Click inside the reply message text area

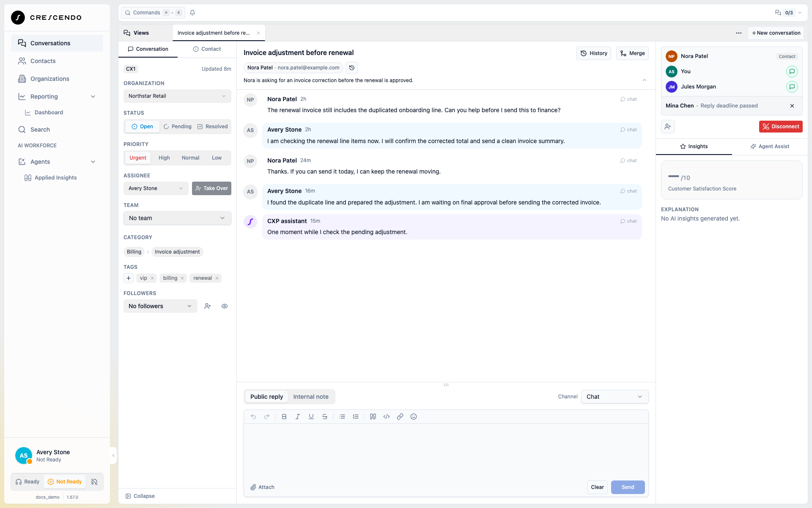click(446, 451)
